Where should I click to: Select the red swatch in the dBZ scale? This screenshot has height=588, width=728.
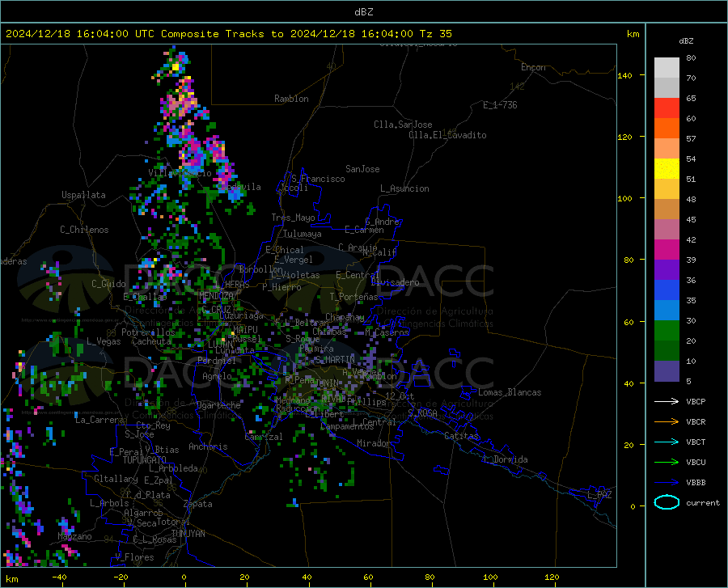[667, 108]
